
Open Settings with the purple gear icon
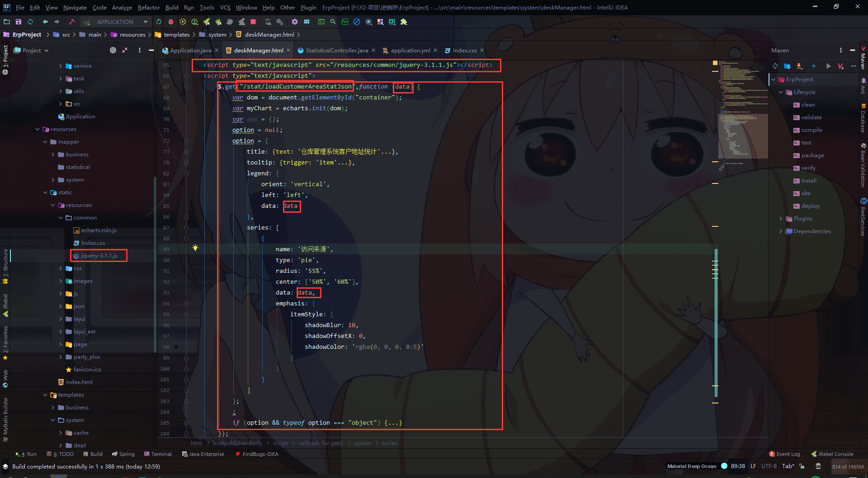click(295, 22)
